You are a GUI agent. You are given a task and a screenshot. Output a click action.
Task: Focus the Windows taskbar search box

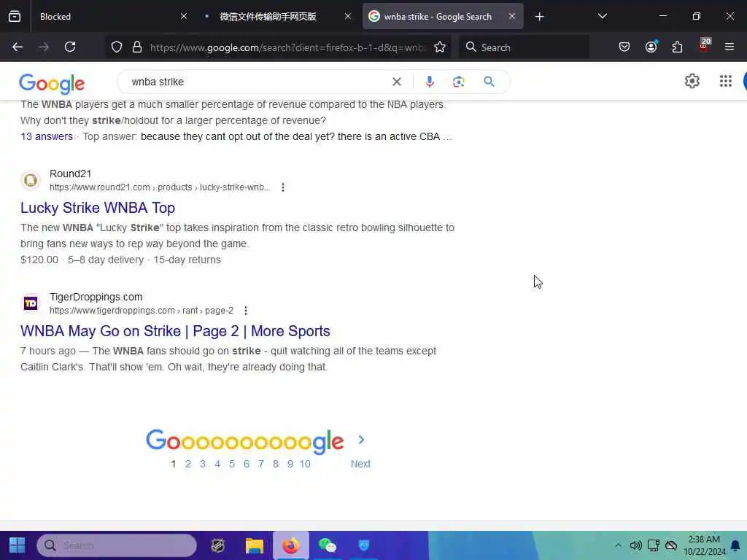pyautogui.click(x=117, y=545)
